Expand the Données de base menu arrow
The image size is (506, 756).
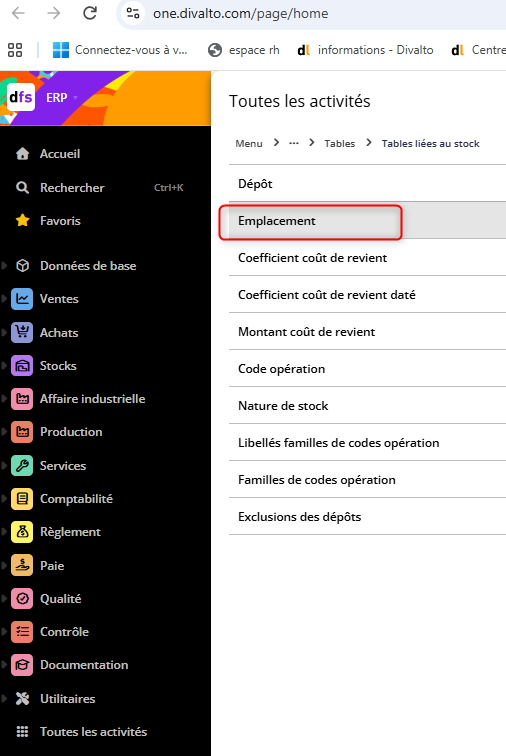coord(4,266)
